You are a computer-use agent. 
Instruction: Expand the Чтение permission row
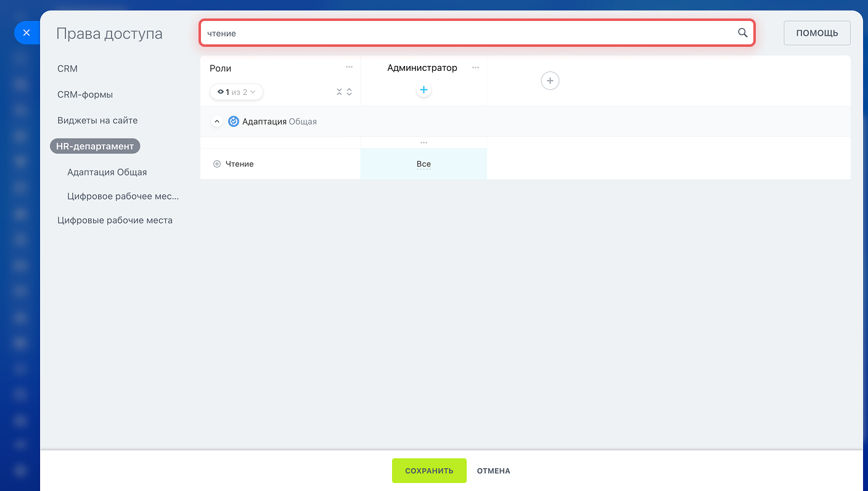[x=216, y=164]
